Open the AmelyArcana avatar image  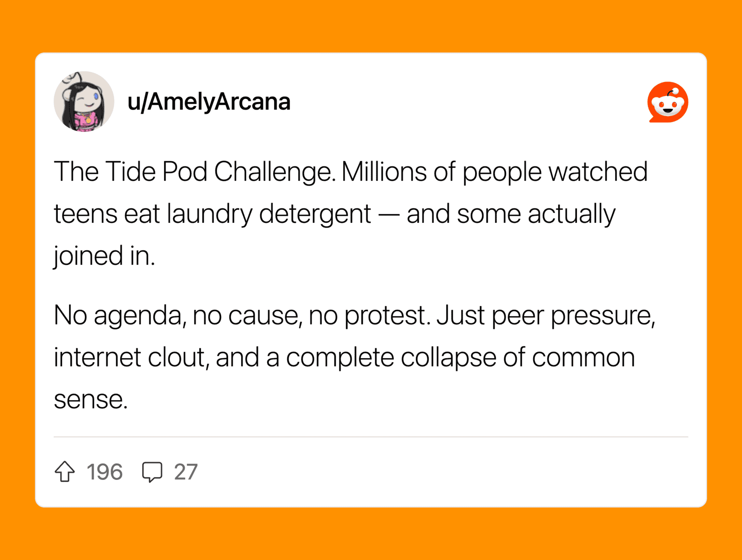point(84,101)
